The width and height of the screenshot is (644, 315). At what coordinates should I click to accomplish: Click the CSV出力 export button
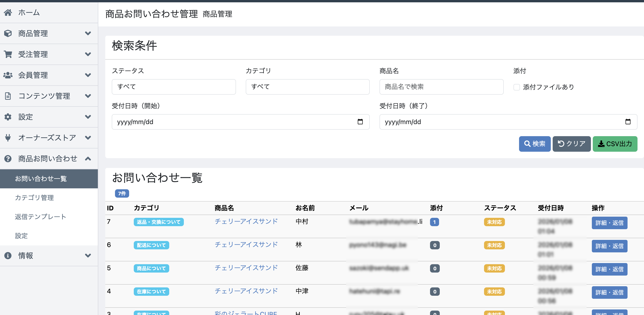pyautogui.click(x=615, y=144)
